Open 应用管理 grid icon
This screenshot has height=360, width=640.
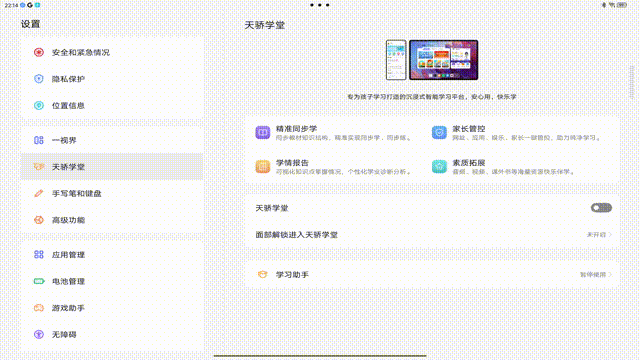coord(39,254)
